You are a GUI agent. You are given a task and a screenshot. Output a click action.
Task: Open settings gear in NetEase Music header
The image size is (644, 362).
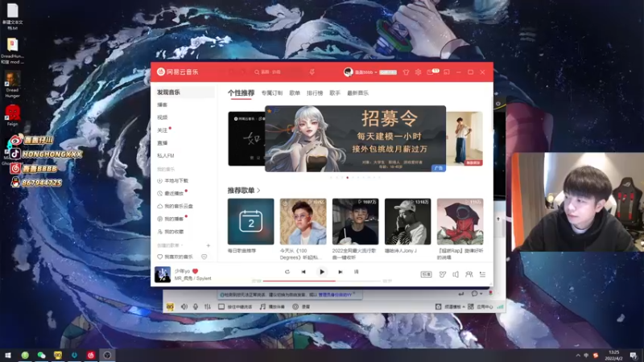(x=418, y=72)
